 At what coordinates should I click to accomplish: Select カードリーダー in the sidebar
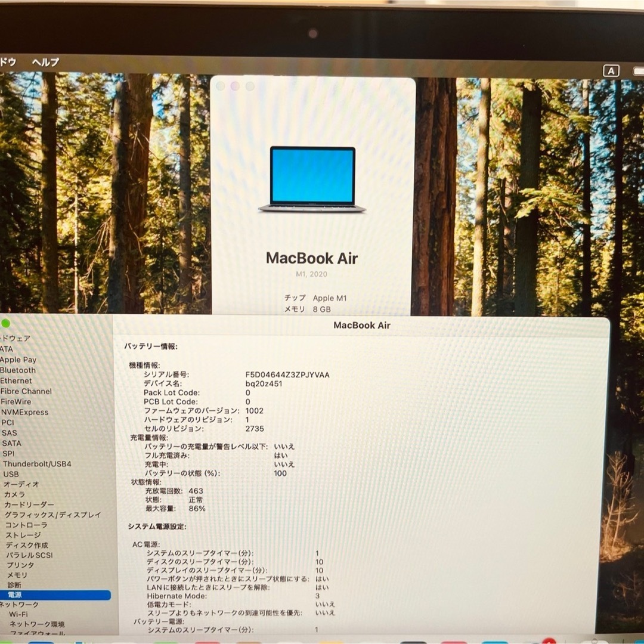point(29,504)
